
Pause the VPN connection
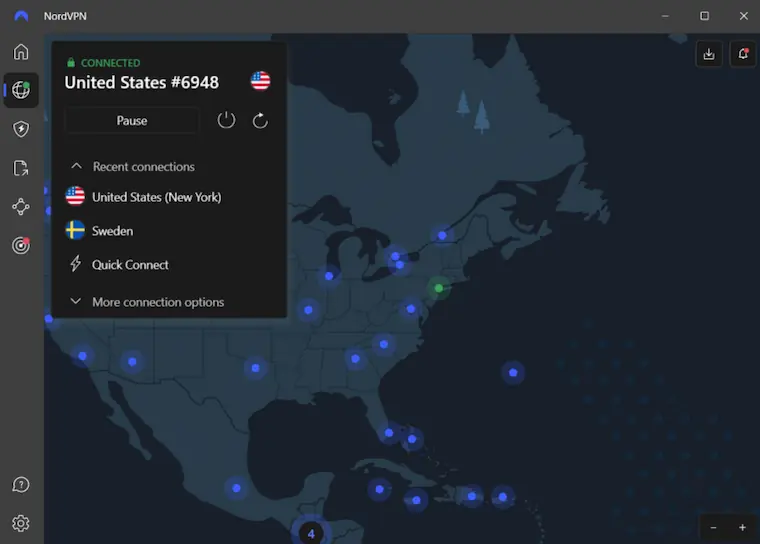[132, 120]
